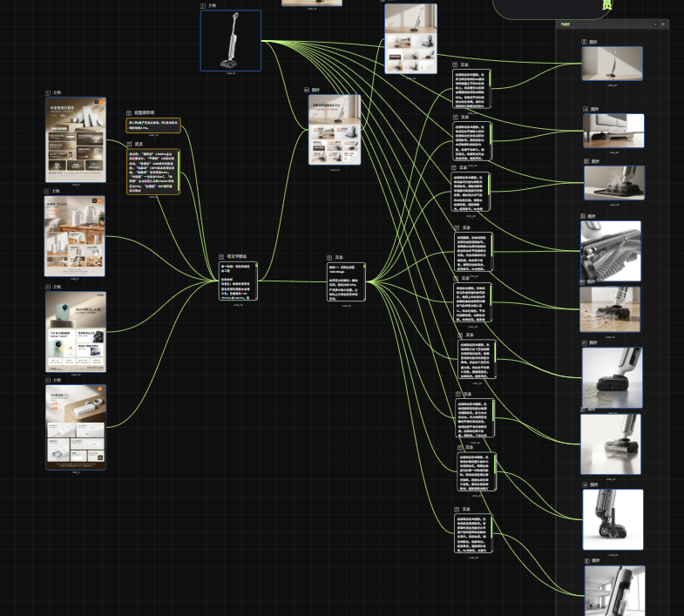Screen dimensions: 684x616
Task: Click the group title text in panel header
Action: (x=566, y=24)
